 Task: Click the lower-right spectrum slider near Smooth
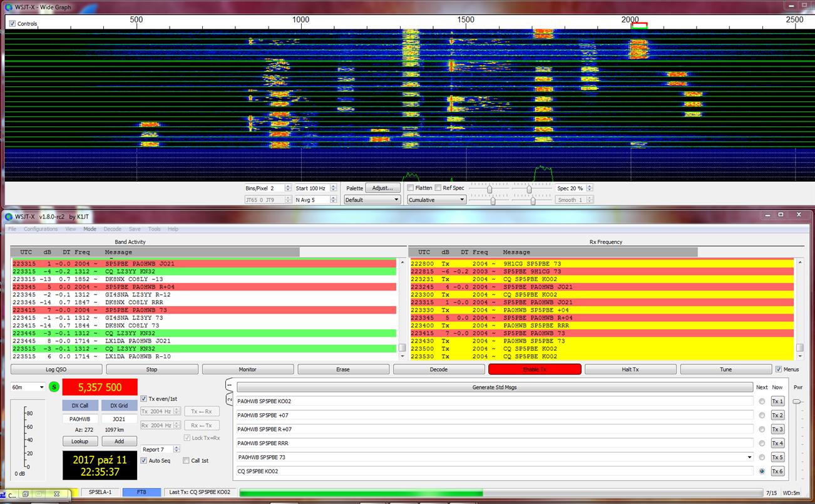coord(533,200)
